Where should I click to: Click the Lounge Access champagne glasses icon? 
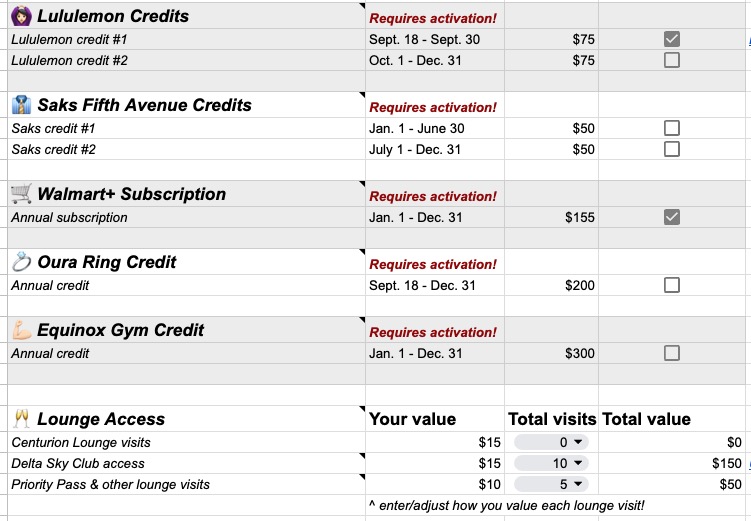21,419
